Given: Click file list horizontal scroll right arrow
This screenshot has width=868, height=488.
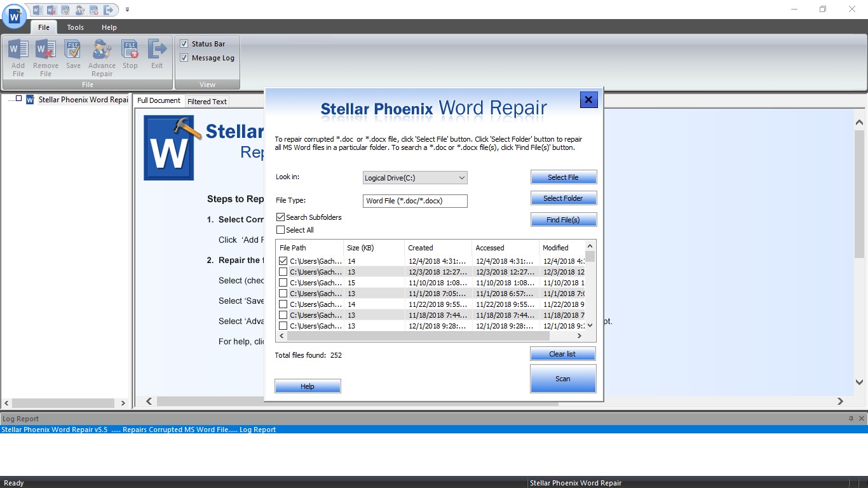Looking at the screenshot, I should 579,335.
